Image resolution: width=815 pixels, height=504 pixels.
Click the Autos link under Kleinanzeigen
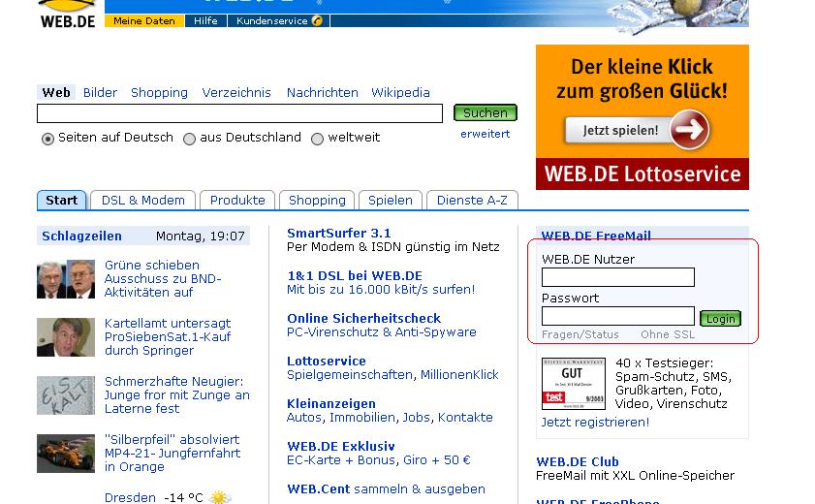click(x=305, y=417)
